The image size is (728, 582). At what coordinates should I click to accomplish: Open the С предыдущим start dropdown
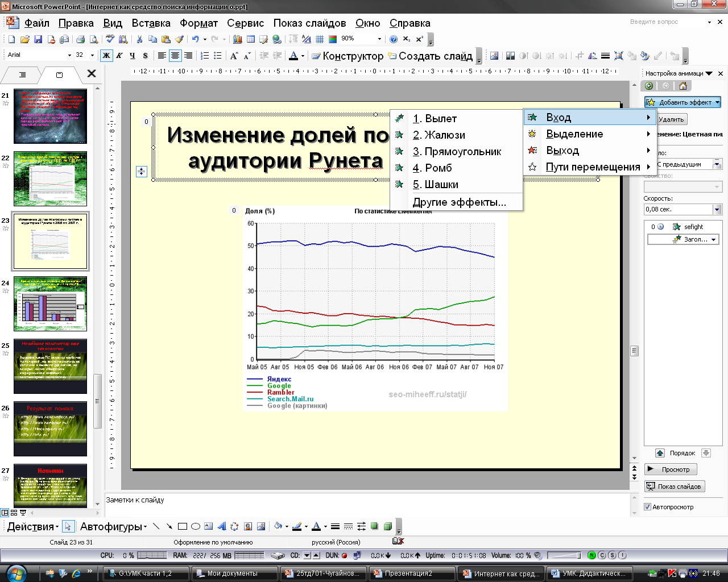(x=717, y=164)
